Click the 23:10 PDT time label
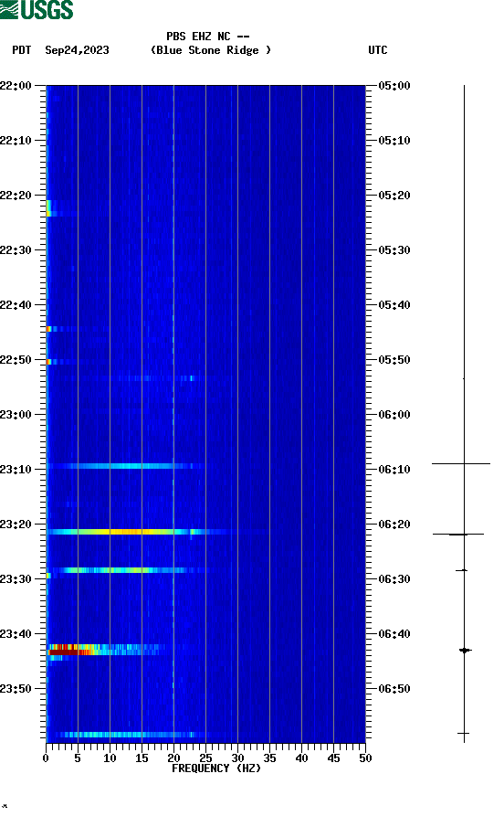This screenshot has width=504, height=816. click(16, 470)
